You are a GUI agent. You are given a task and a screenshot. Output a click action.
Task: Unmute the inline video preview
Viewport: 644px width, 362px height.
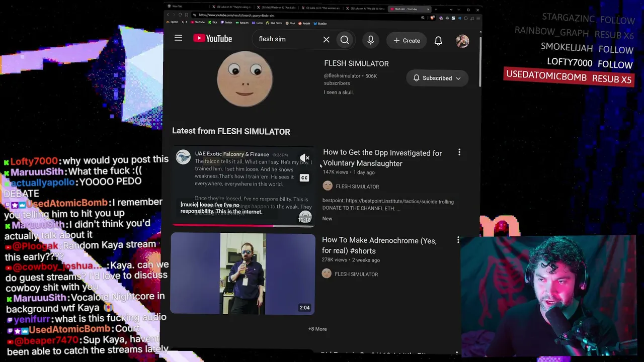point(304,158)
